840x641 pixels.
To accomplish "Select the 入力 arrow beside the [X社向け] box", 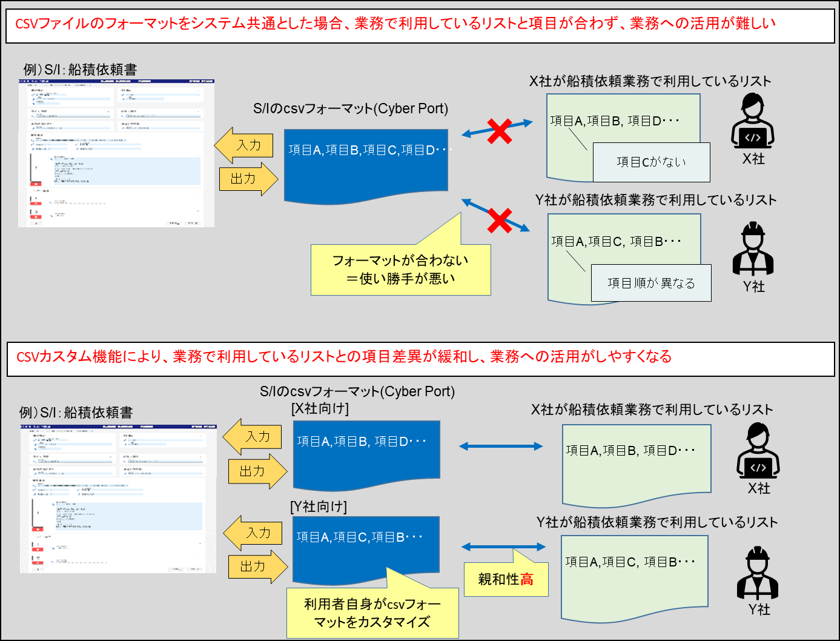I will (x=253, y=437).
